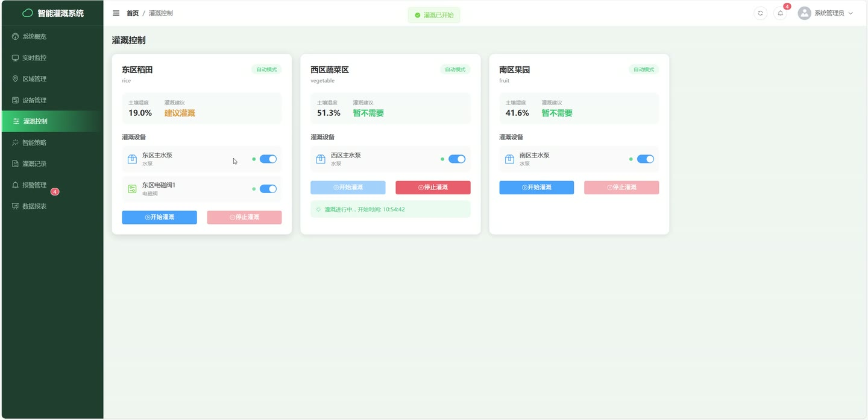868x420 pixels.
Task: Select 设备管理 in the sidebar
Action: pyautogui.click(x=52, y=100)
